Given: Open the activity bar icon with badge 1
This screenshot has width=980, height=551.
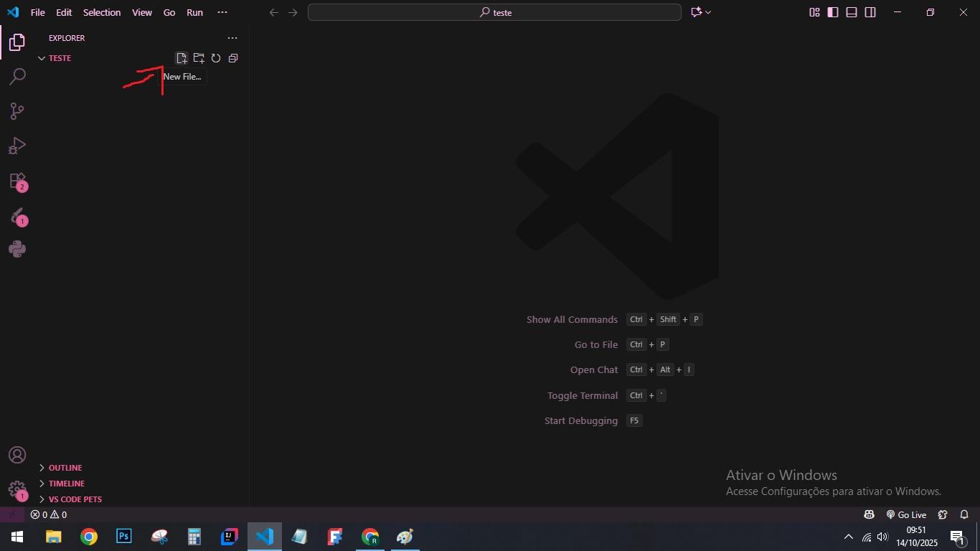Looking at the screenshot, I should [x=17, y=217].
